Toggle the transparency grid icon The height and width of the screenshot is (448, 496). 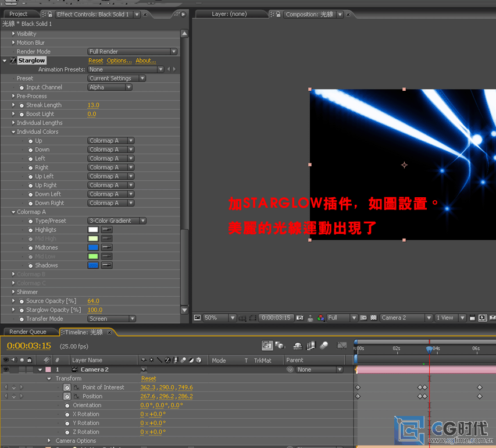coord(374,318)
